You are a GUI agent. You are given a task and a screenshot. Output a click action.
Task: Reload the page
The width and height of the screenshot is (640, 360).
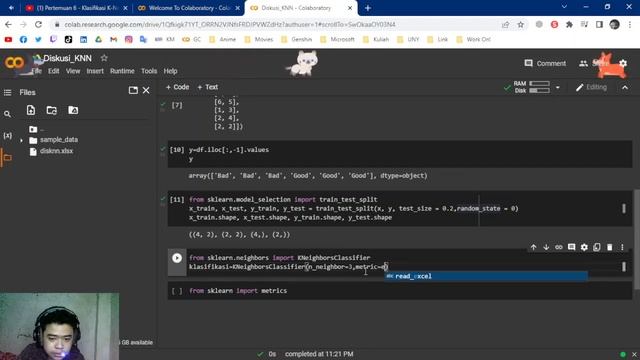point(38,24)
